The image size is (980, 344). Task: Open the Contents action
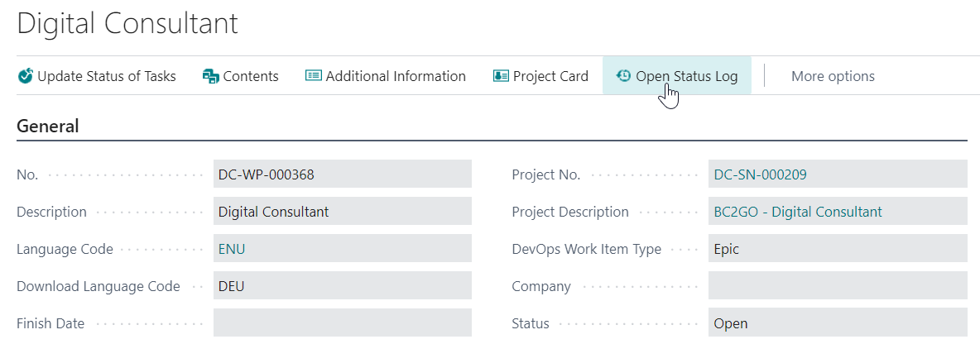coord(251,76)
